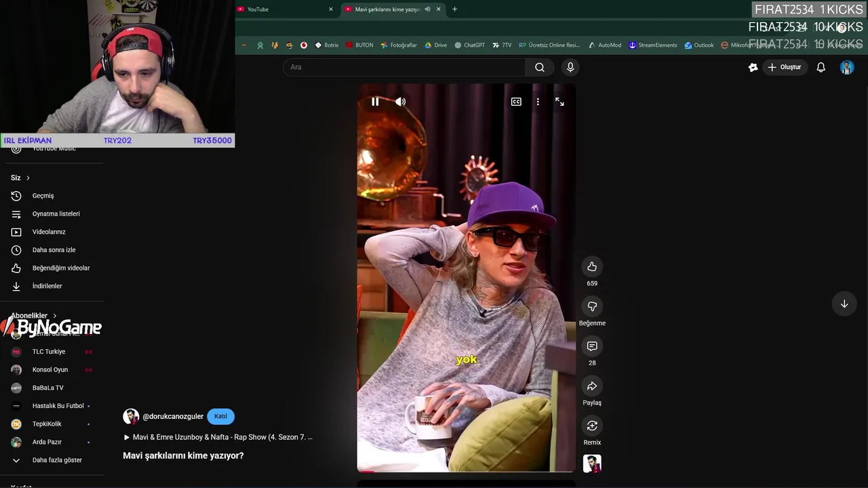The width and height of the screenshot is (868, 488).
Task: Open the comments with 28 replies
Action: [592, 346]
